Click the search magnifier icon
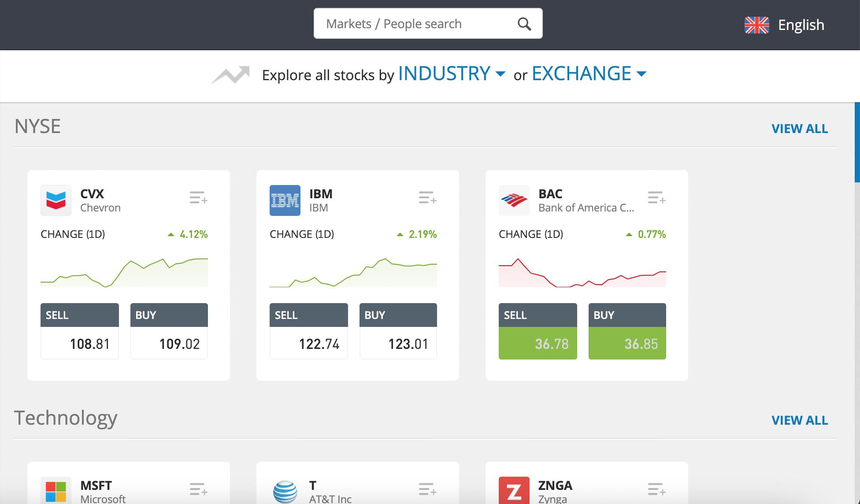Screen dimensions: 860x504 coord(524,24)
